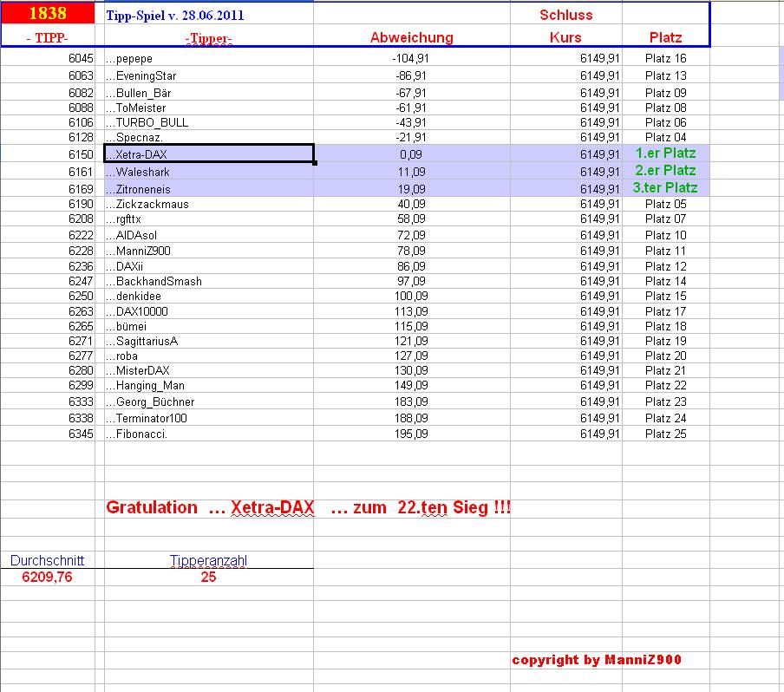Click the tip value 6299

[81, 385]
